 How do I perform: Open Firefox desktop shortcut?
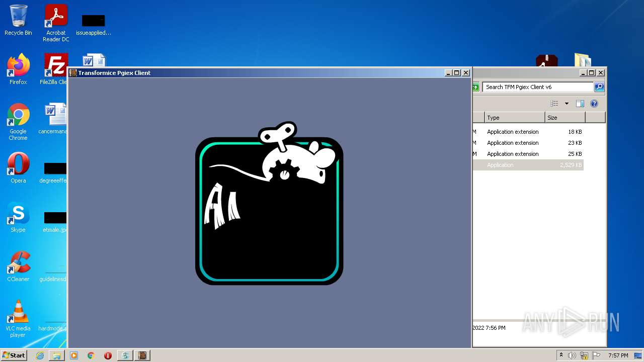pos(18,69)
